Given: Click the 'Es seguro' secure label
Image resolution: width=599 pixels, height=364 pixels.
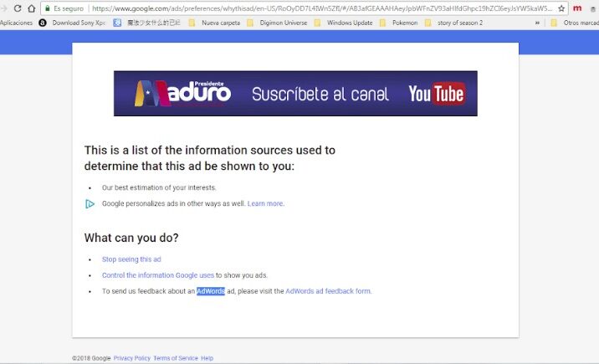Looking at the screenshot, I should (x=69, y=8).
